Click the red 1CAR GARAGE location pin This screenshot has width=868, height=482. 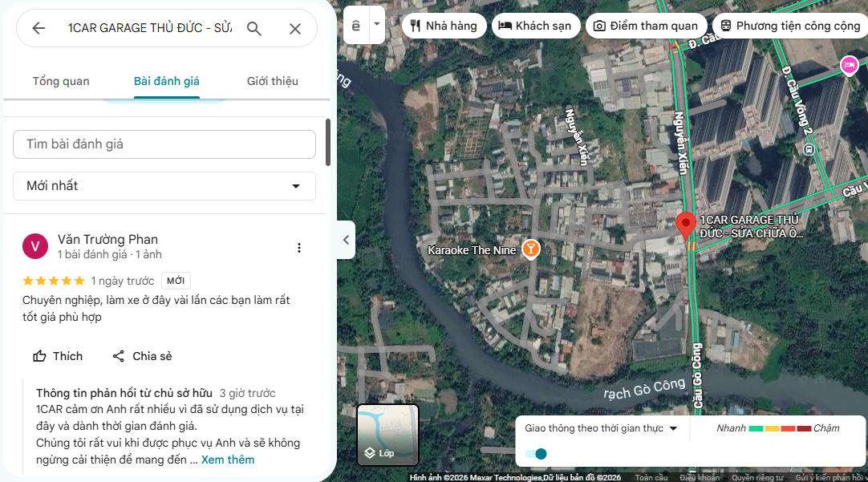(x=686, y=226)
